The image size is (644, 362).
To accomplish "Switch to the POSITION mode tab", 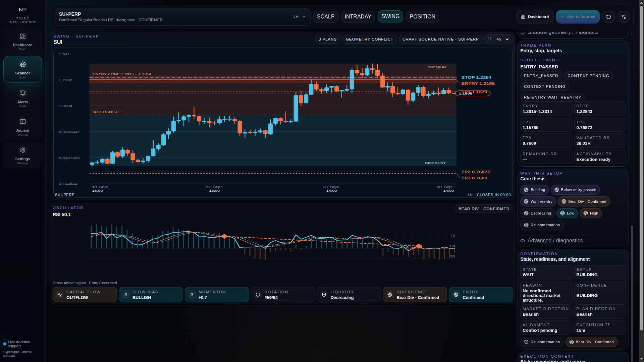I will coord(422,17).
